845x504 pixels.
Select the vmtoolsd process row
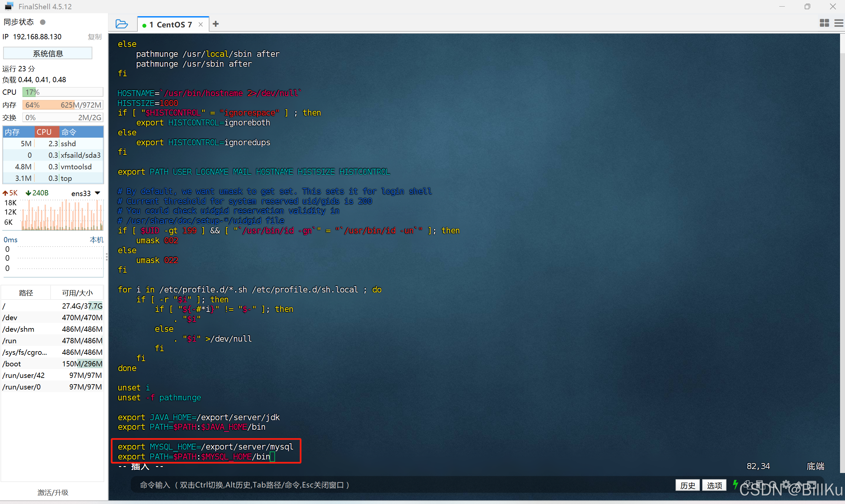[x=53, y=167]
